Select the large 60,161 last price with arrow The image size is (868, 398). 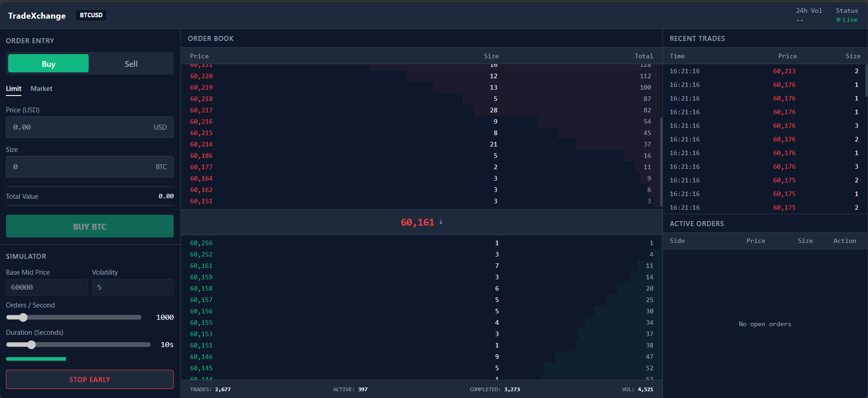click(421, 222)
